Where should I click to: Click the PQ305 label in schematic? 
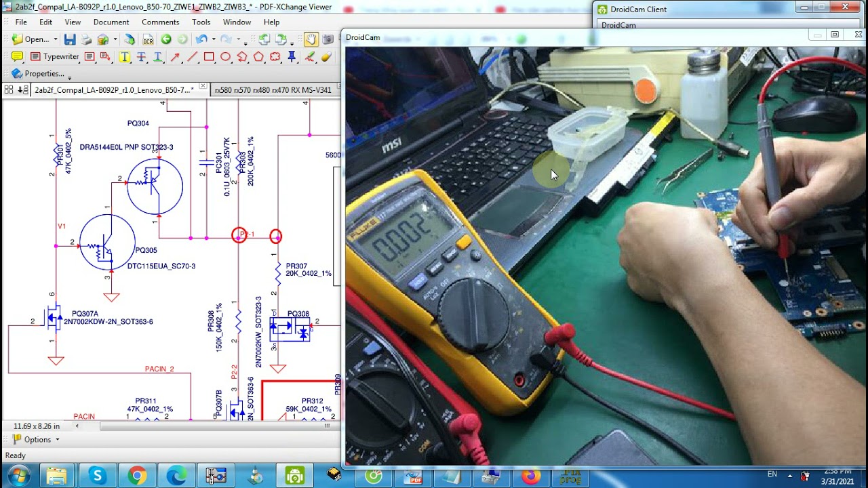[146, 251]
